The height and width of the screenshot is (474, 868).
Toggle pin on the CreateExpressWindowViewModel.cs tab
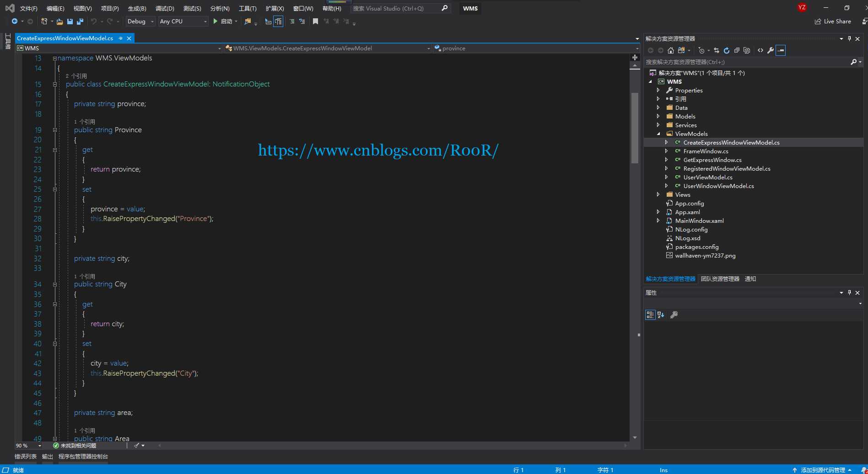tap(121, 38)
